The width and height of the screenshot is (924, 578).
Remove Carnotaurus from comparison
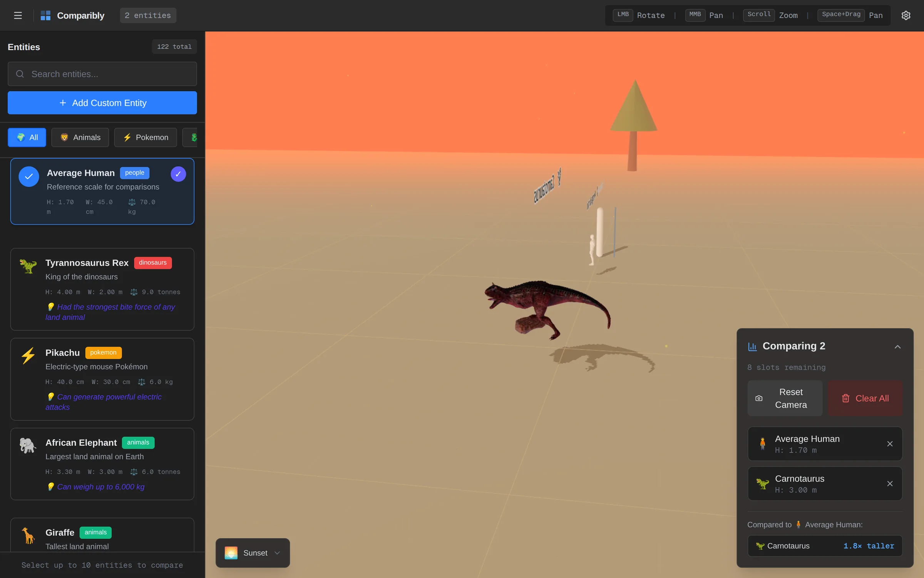[890, 484]
